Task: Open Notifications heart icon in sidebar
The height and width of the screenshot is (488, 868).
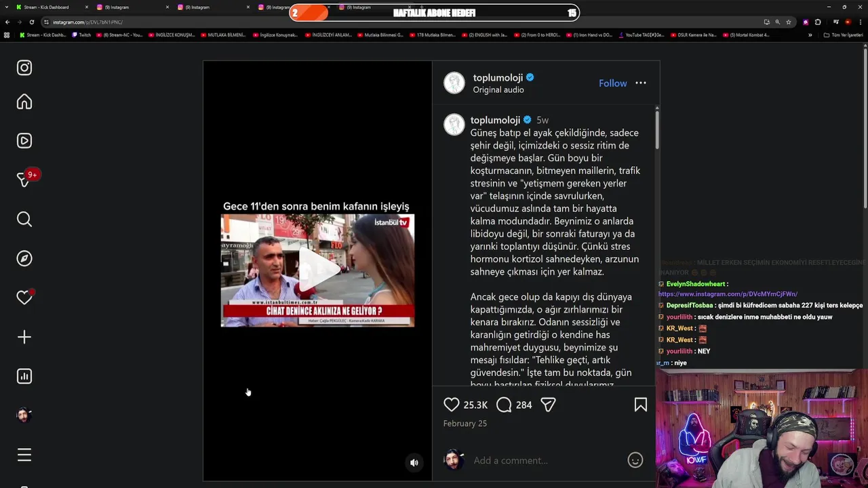Action: pos(24,298)
